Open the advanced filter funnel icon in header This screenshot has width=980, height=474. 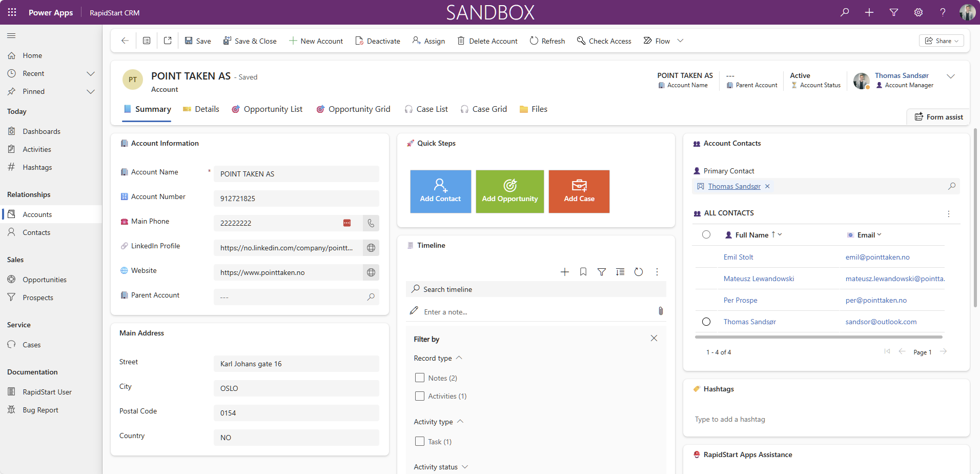pyautogui.click(x=894, y=12)
